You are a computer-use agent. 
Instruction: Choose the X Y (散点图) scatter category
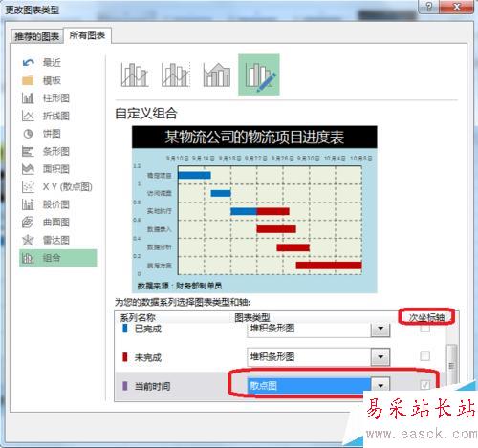click(x=58, y=186)
